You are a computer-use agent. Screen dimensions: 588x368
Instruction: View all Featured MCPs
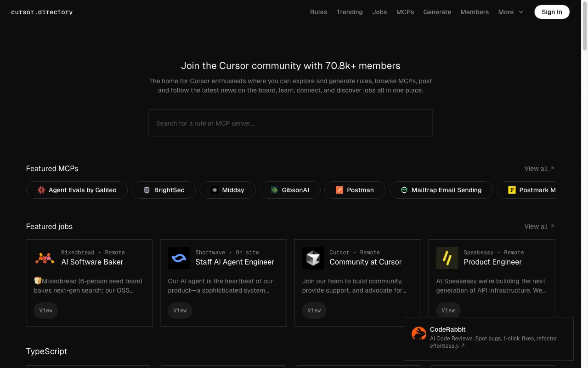click(539, 168)
